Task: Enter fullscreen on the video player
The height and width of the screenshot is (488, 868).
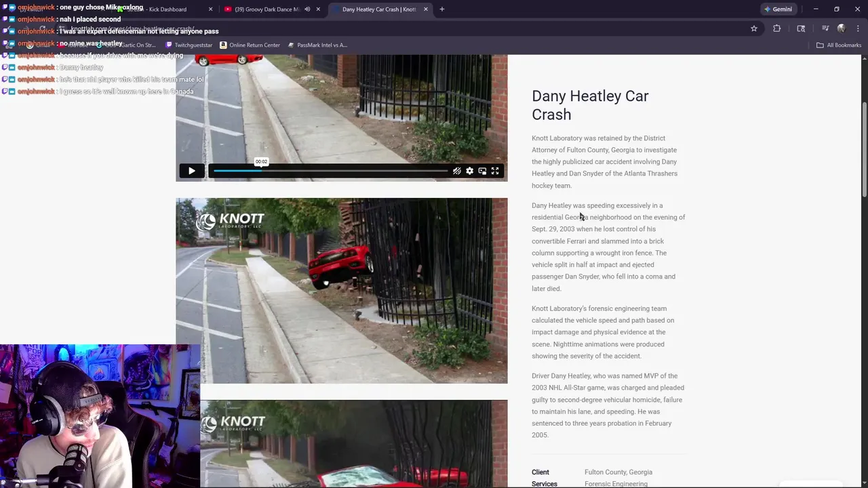Action: 495,171
